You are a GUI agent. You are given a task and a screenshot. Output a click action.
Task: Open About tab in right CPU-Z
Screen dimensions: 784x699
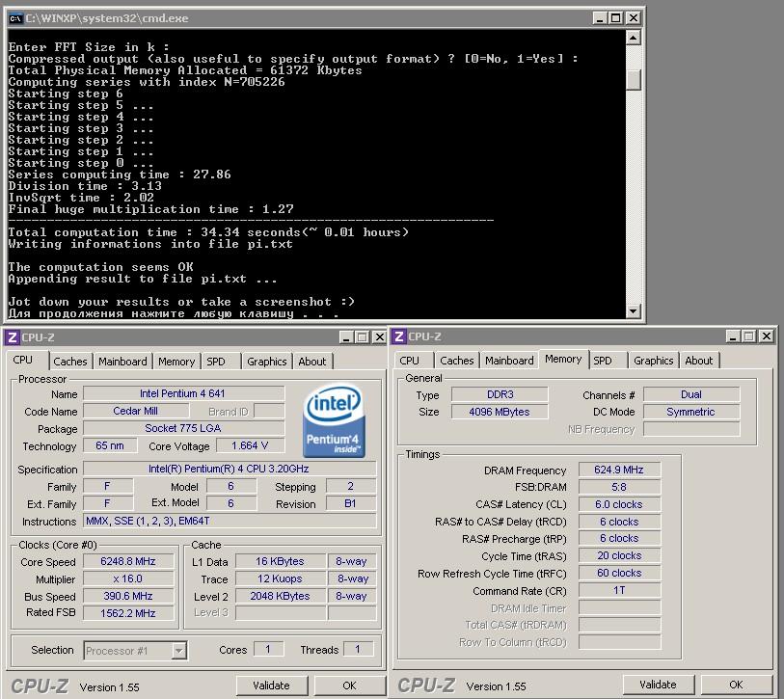click(698, 361)
